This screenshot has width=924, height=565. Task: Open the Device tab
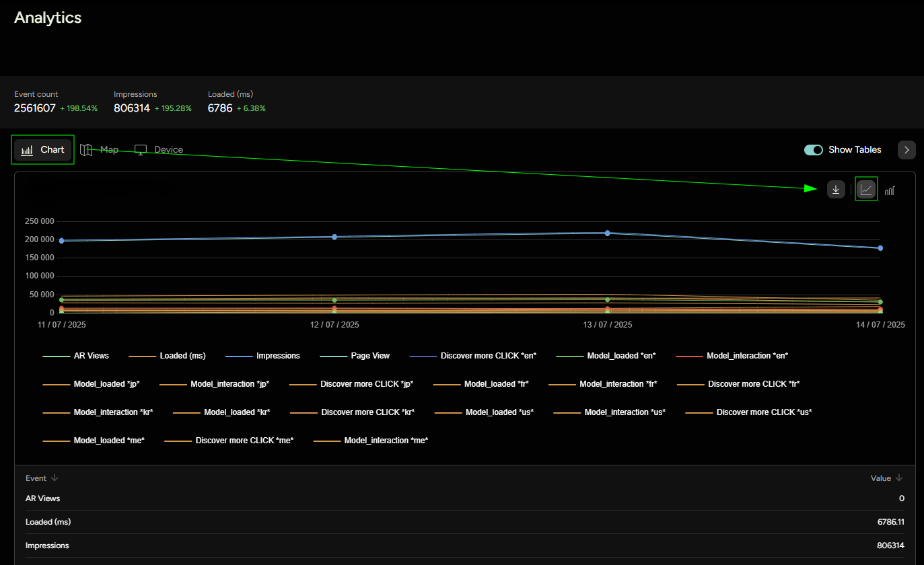168,149
